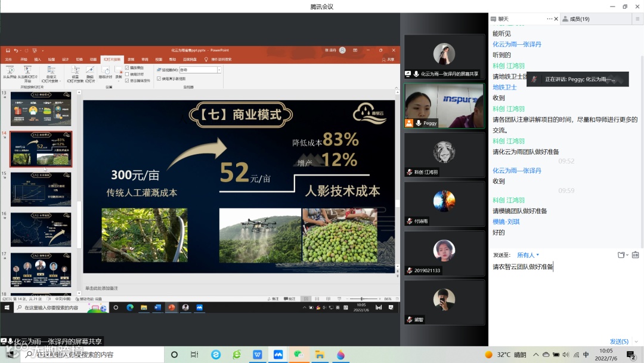Select the 聊天 chat tab
The height and width of the screenshot is (363, 644).
coord(500,19)
